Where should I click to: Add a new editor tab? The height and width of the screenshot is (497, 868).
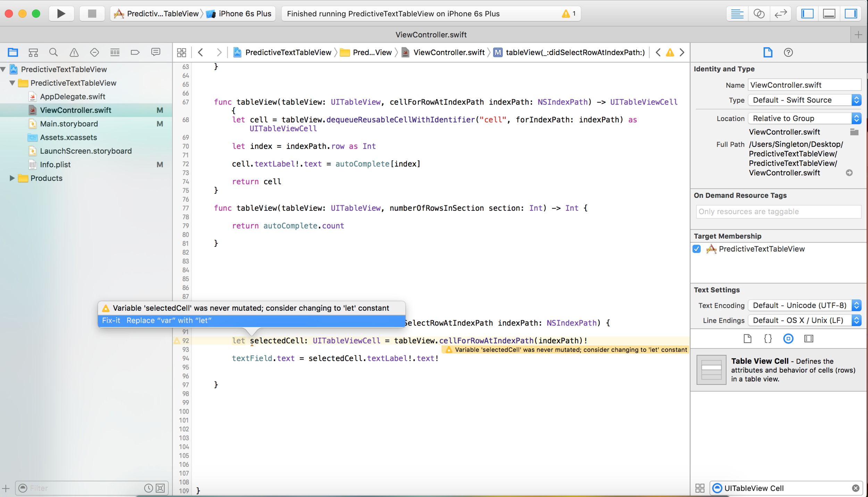[858, 35]
